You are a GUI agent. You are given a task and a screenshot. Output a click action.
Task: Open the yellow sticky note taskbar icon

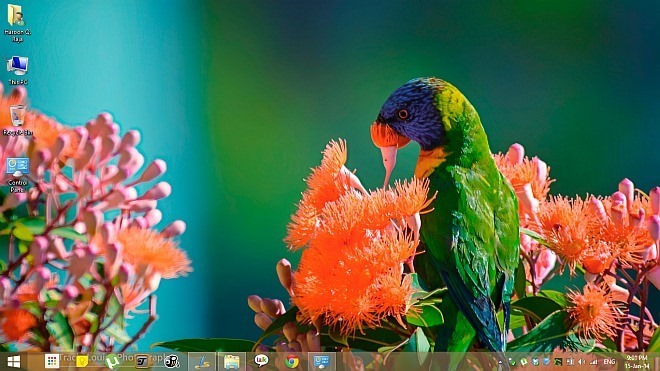[82, 361]
